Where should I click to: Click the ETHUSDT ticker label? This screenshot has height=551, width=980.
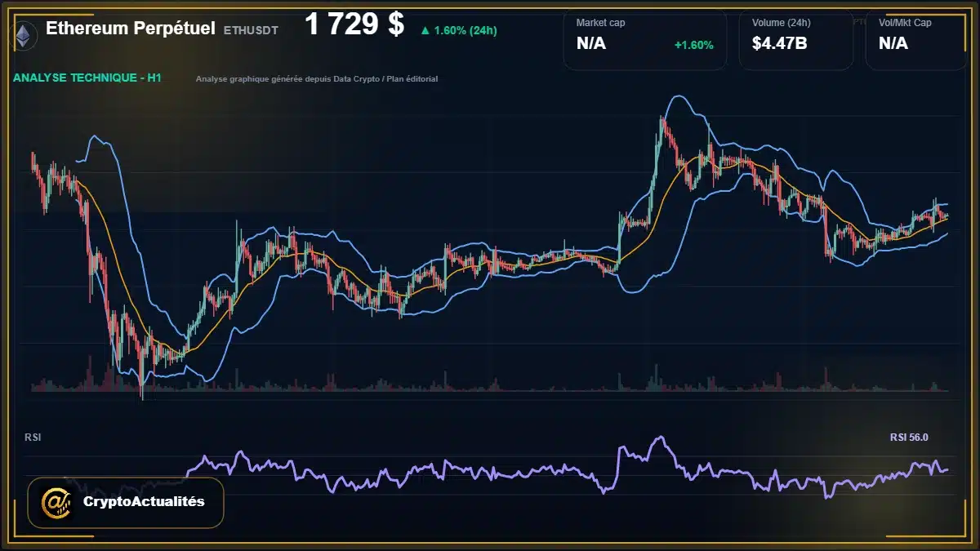[251, 30]
